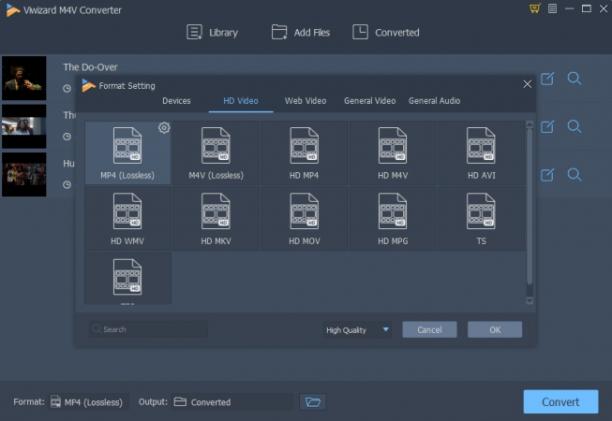Click The Do-Over title text
This screenshot has height=421, width=612.
pos(90,68)
